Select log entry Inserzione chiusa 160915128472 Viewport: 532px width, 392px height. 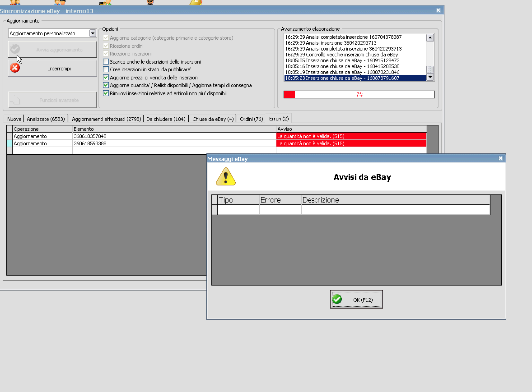(x=355, y=60)
